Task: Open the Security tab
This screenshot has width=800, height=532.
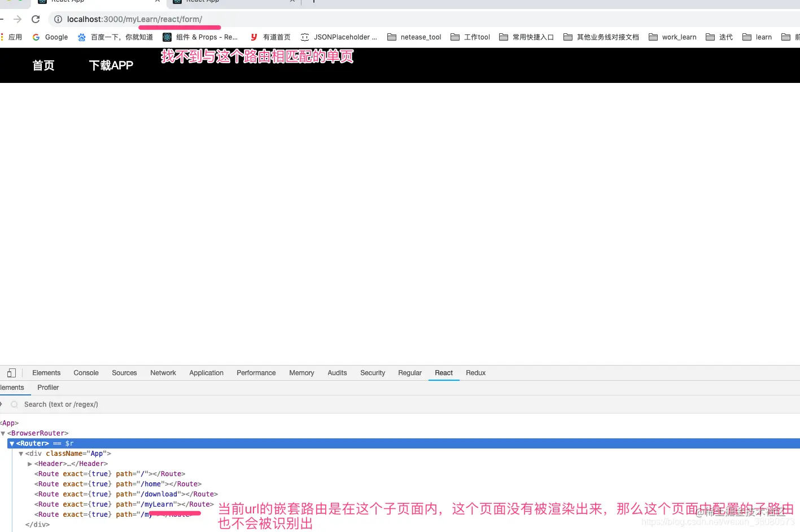Action: 373,373
